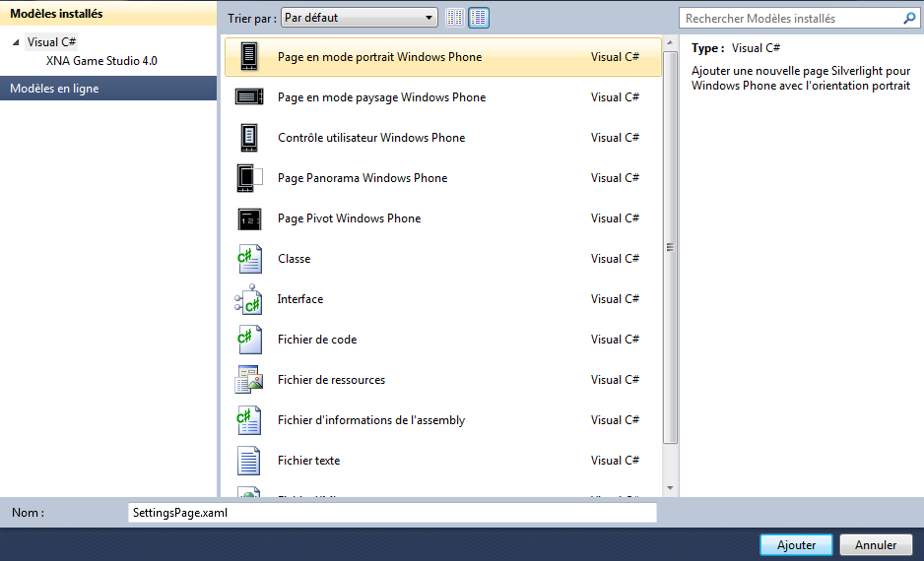Screen dimensions: 924x561
Task: Select the Windows Phone landscape page template icon
Action: pyautogui.click(x=249, y=97)
